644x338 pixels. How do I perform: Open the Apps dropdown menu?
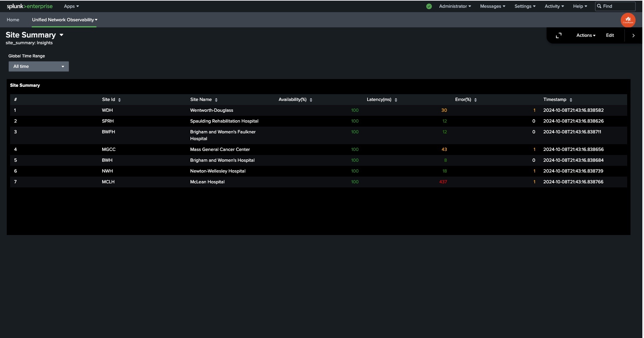(71, 6)
